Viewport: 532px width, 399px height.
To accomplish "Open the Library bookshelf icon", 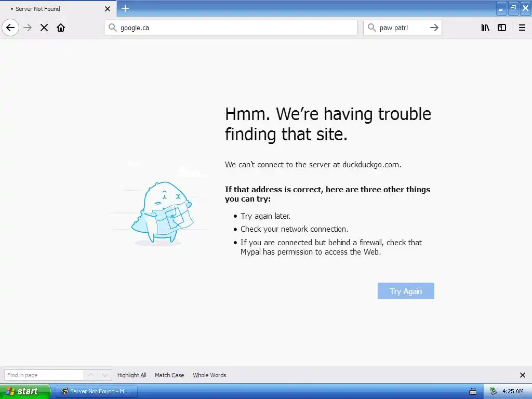I will [x=486, y=28].
